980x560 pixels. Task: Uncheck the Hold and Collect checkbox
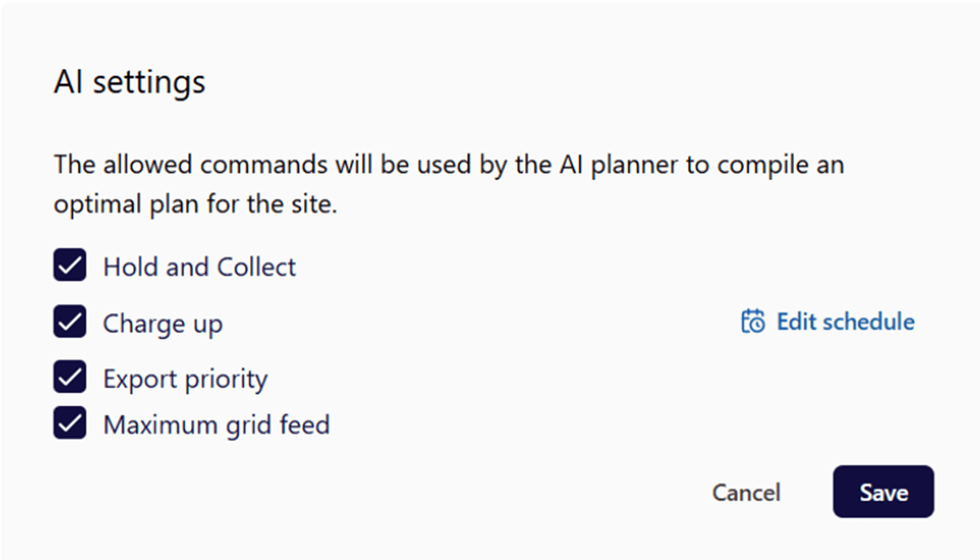click(x=70, y=265)
